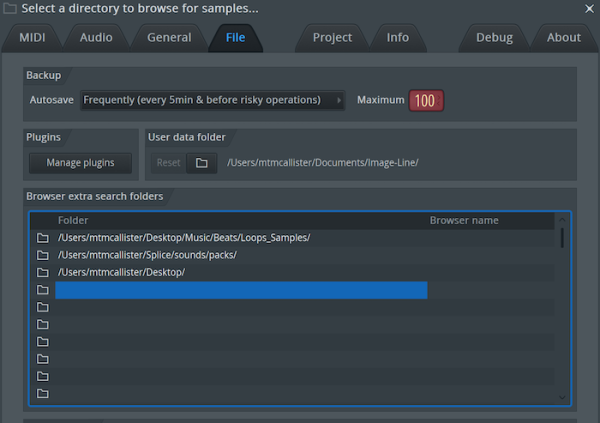Open the Autosave frequency dropdown
The image size is (600, 423).
(213, 100)
